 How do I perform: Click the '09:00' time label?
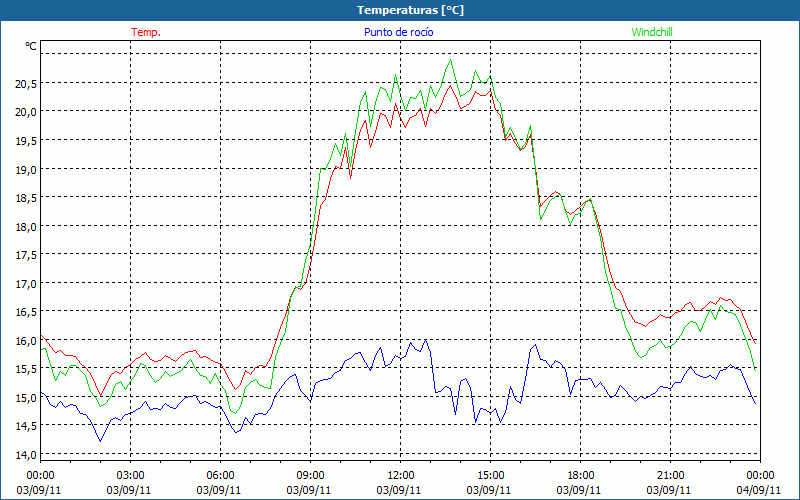[310, 475]
